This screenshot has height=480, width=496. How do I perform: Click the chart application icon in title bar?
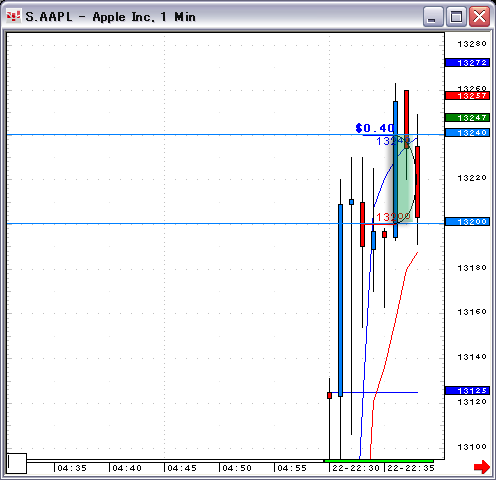(13, 16)
